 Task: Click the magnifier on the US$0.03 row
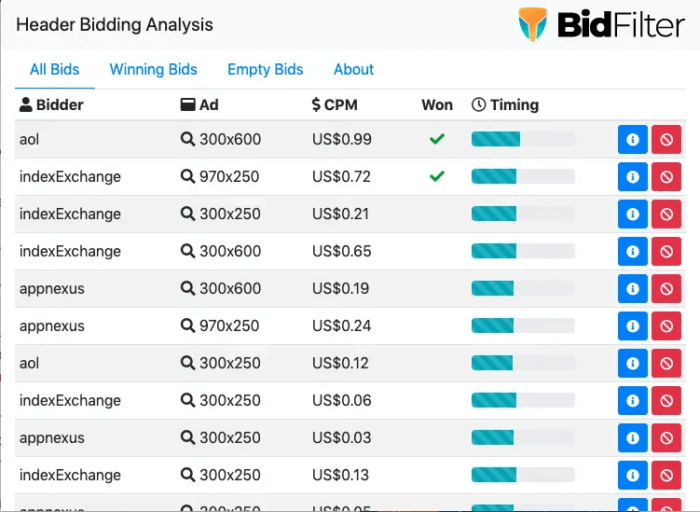(x=187, y=438)
